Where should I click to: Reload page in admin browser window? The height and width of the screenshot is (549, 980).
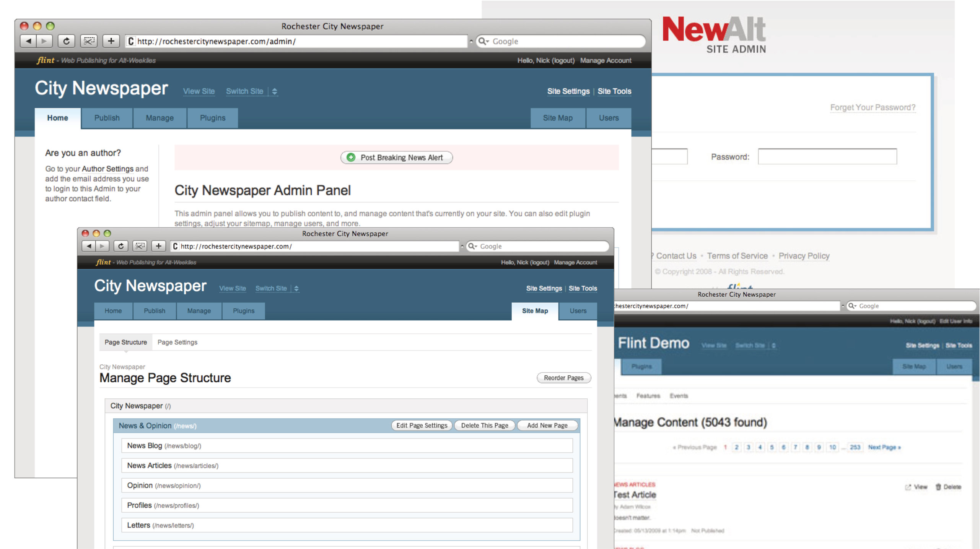(66, 41)
